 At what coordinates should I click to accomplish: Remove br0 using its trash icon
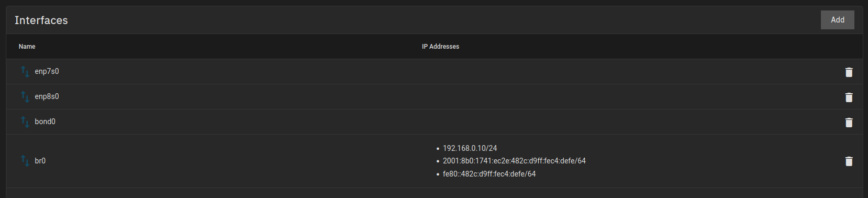[849, 161]
